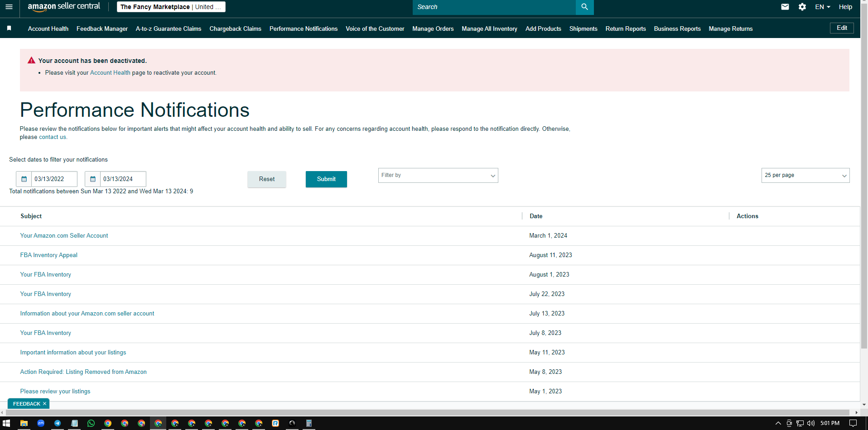Open Feedback Manager
The width and height of the screenshot is (868, 430).
pyautogui.click(x=102, y=29)
